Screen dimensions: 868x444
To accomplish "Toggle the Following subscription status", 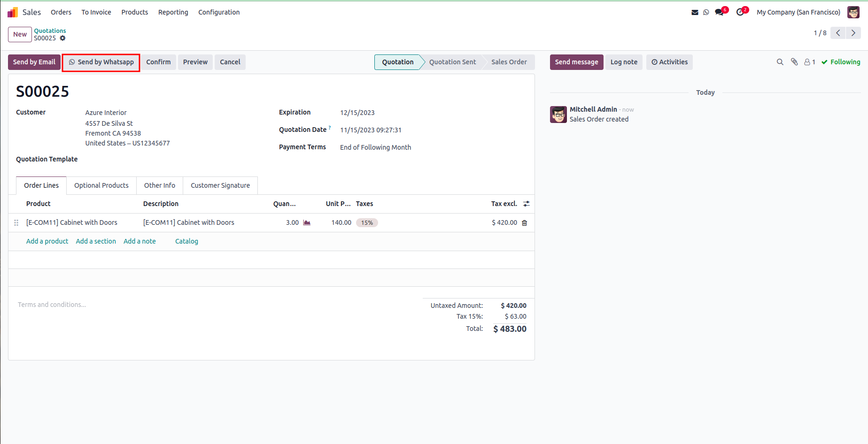I will 841,62.
